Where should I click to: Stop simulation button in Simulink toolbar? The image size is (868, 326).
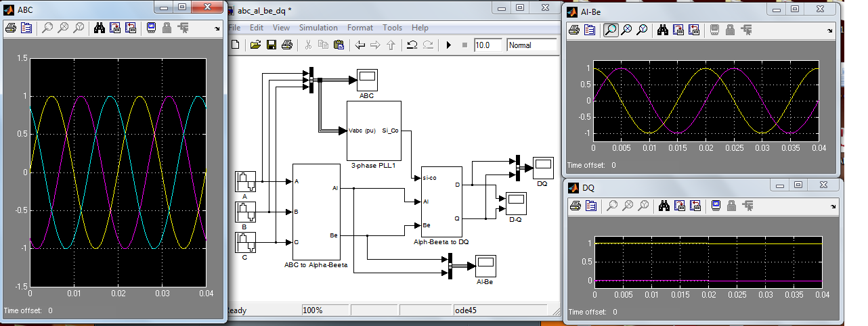tap(464, 45)
